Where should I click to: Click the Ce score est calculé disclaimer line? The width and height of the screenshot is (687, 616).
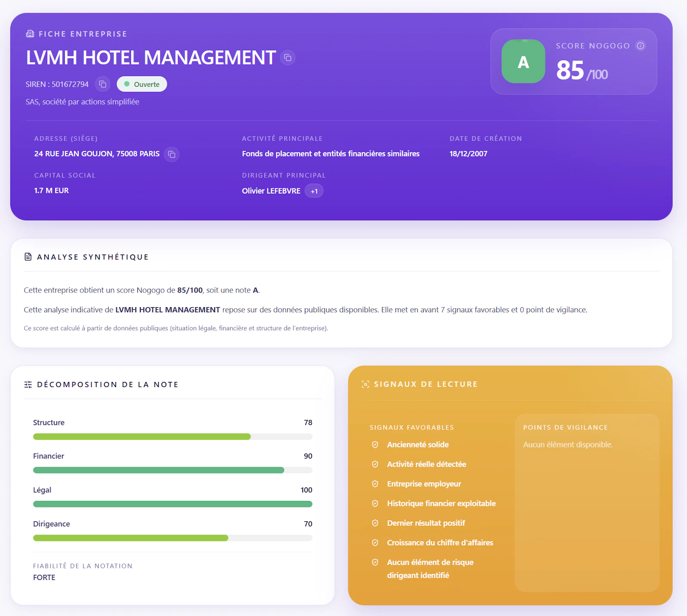pos(176,328)
